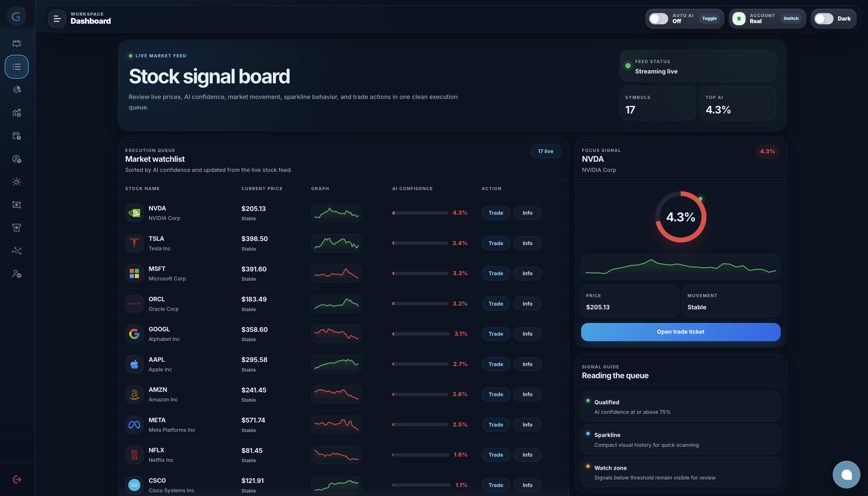Click the $571.74 META price
Screen dimensions: 868x496
[x=253, y=420]
